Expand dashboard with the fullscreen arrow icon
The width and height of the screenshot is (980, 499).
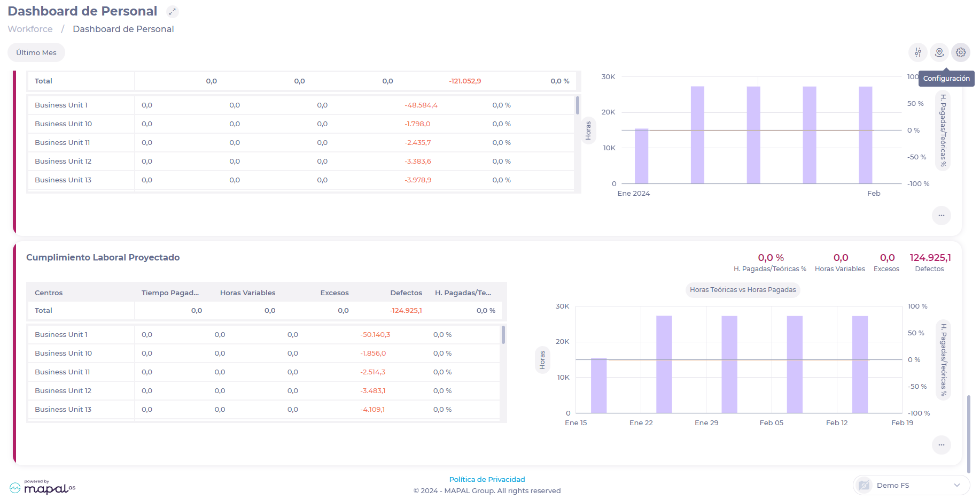coord(172,11)
